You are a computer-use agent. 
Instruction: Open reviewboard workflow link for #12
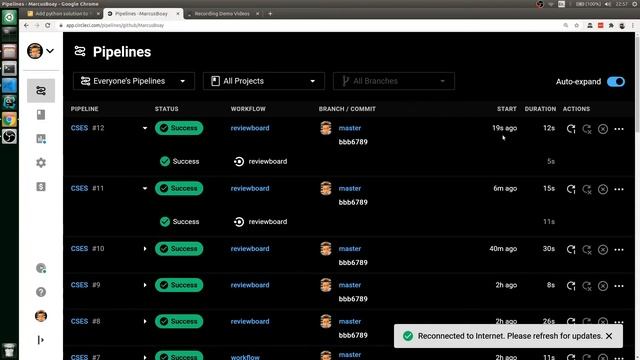tap(250, 128)
